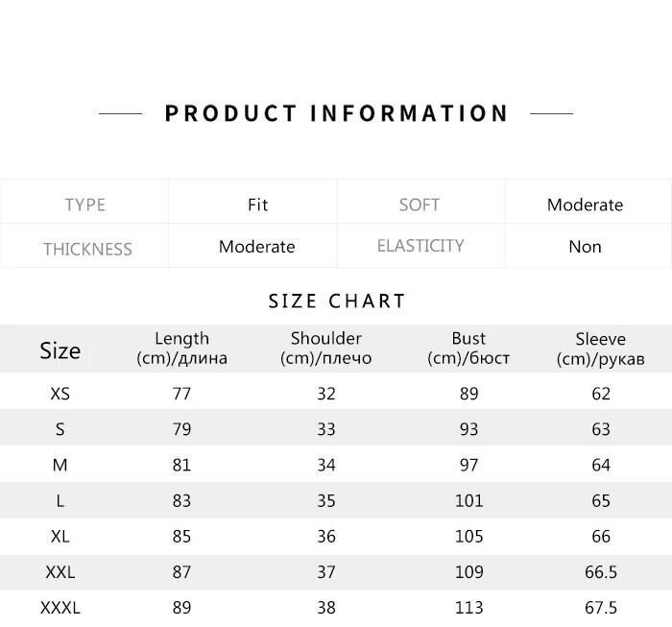Click the PRODUCT INFORMATION heading
This screenshot has width=672, height=627.
pyautogui.click(x=336, y=113)
